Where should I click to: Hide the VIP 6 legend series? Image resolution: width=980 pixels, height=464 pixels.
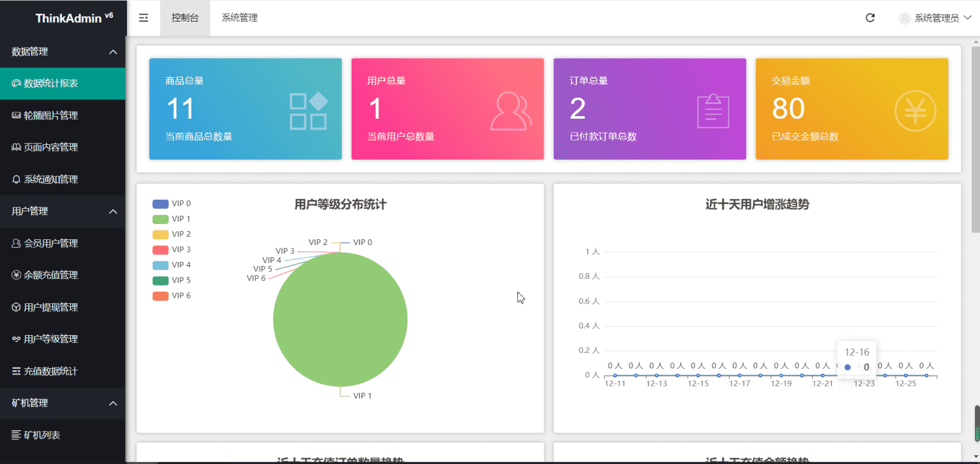pyautogui.click(x=171, y=296)
